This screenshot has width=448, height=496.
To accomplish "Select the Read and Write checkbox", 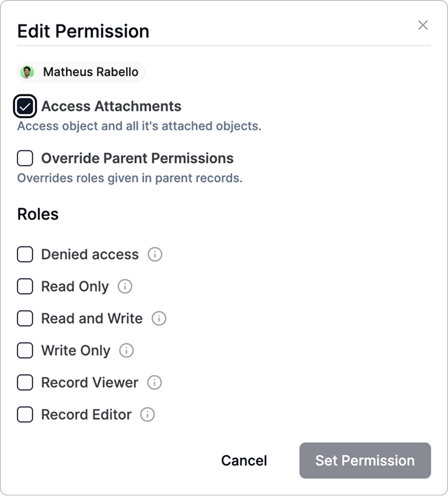I will tap(25, 319).
